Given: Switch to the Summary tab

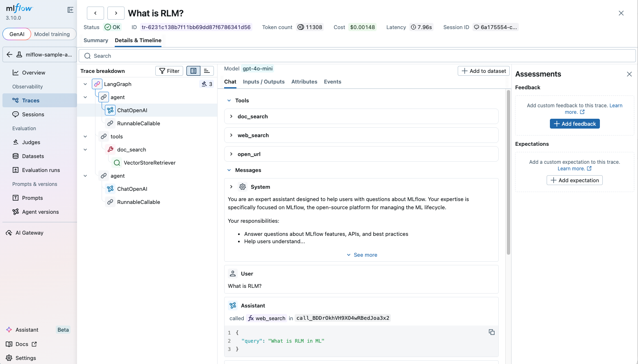Looking at the screenshot, I should click(x=95, y=40).
